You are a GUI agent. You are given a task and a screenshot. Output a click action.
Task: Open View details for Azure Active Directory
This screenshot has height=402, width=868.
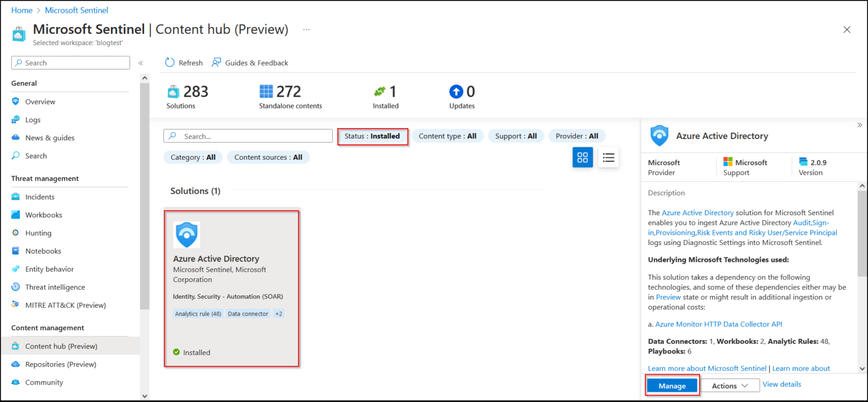pyautogui.click(x=782, y=384)
